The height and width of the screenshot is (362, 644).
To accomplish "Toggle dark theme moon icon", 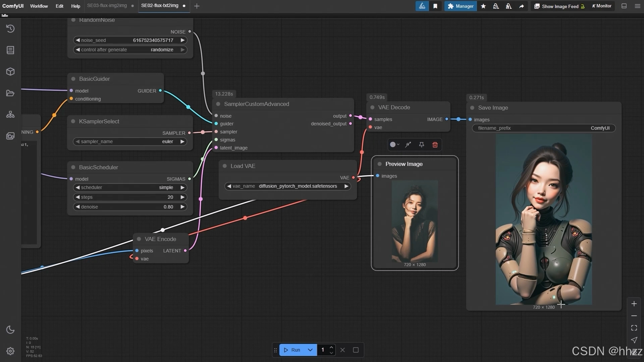I will point(10,330).
